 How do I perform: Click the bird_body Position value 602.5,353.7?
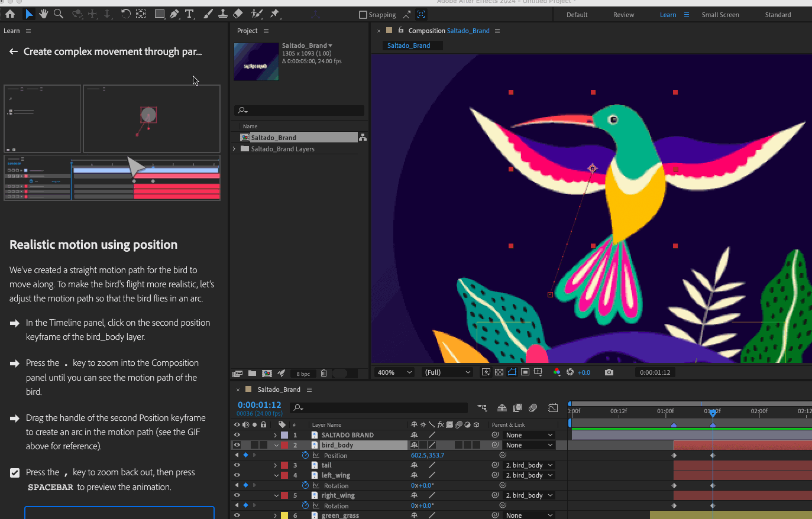pyautogui.click(x=427, y=455)
